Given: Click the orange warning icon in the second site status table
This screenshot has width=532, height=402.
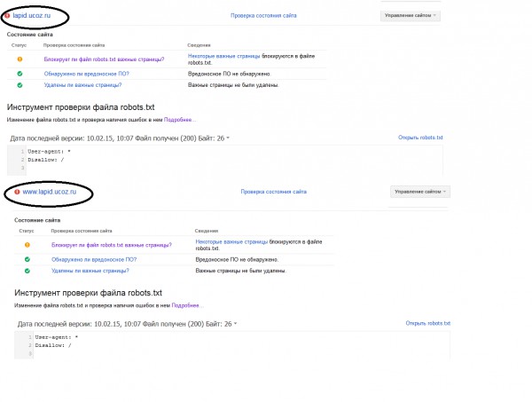Looking at the screenshot, I should pos(27,245).
